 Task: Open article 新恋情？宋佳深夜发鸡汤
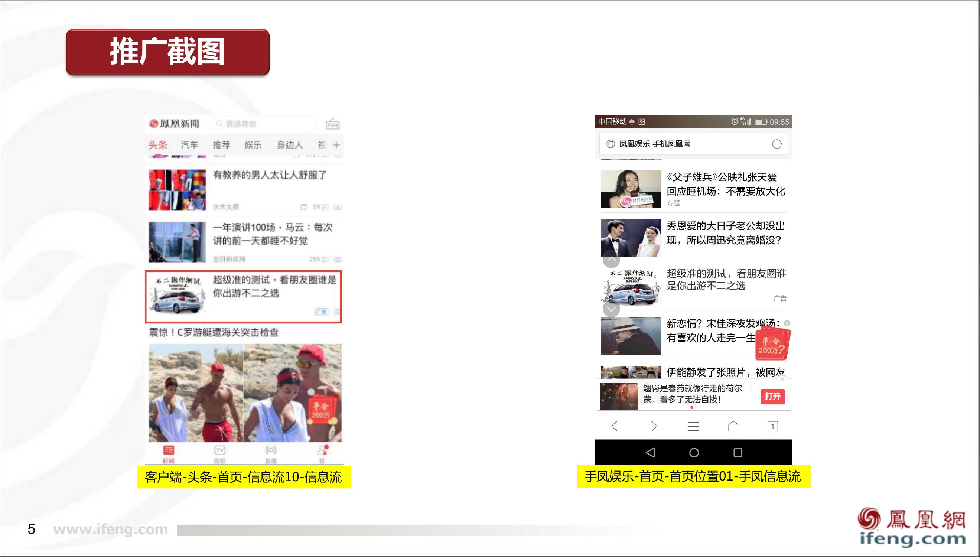point(723,330)
